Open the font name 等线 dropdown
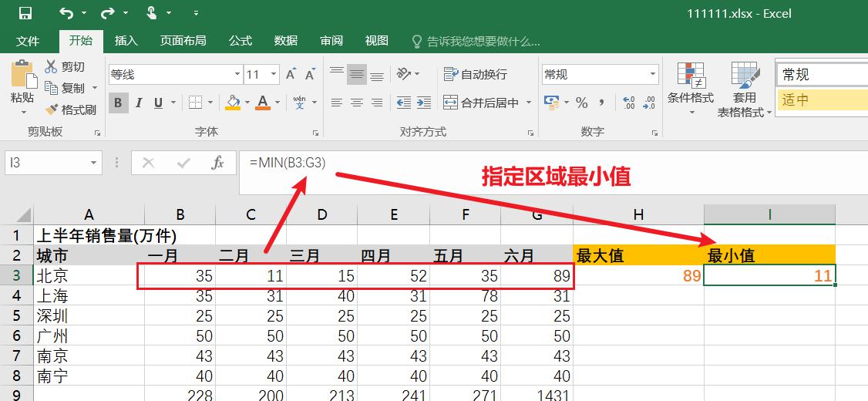This screenshot has height=401, width=868. pyautogui.click(x=237, y=74)
